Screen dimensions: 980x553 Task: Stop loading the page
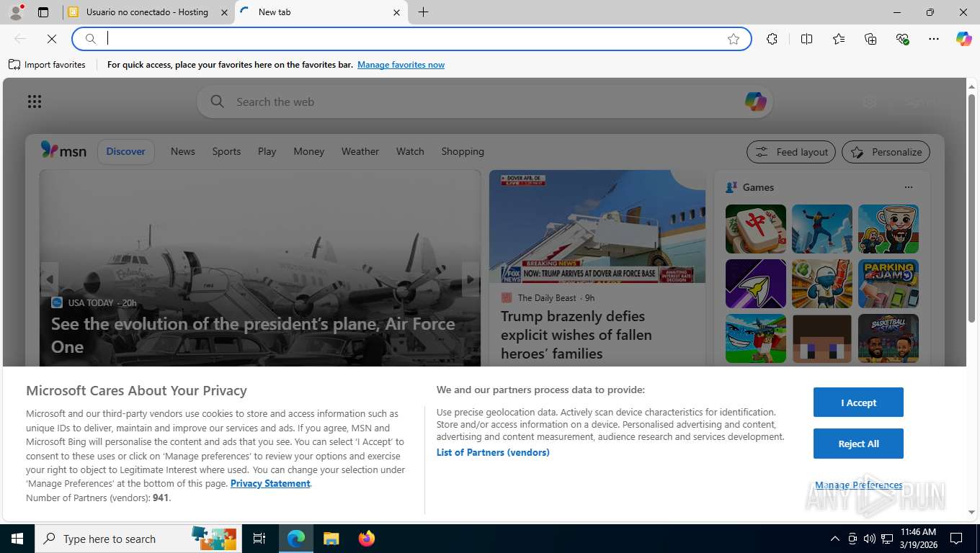tap(52, 39)
